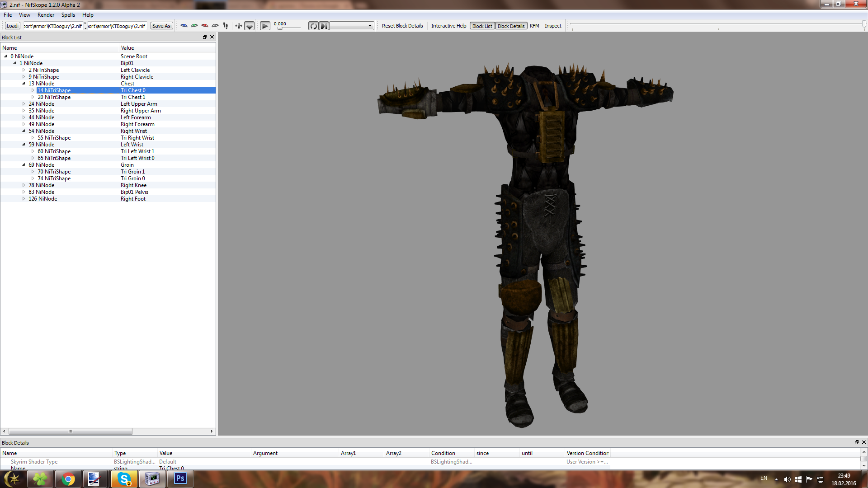
Task: Toggle the animation switch/step button
Action: click(324, 26)
